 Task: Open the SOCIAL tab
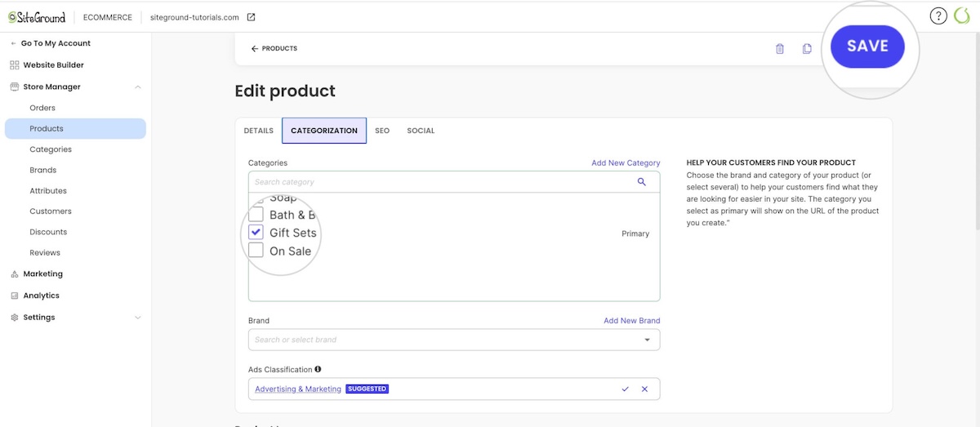(421, 131)
